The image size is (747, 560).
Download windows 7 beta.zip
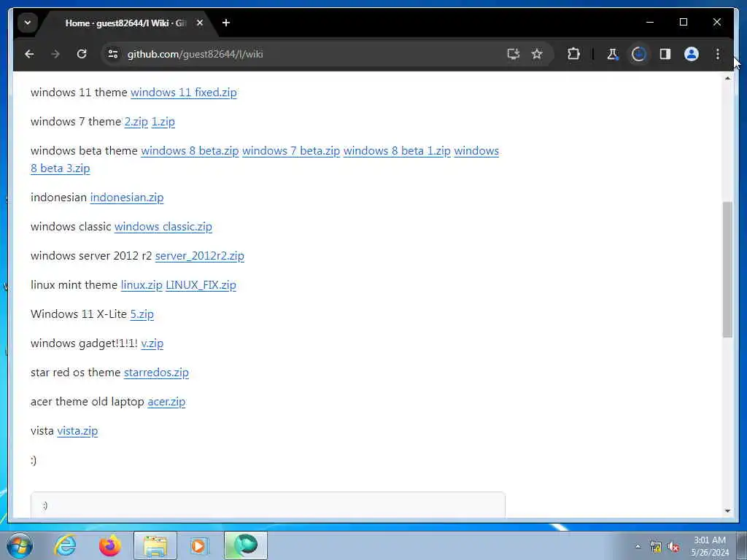tap(291, 151)
